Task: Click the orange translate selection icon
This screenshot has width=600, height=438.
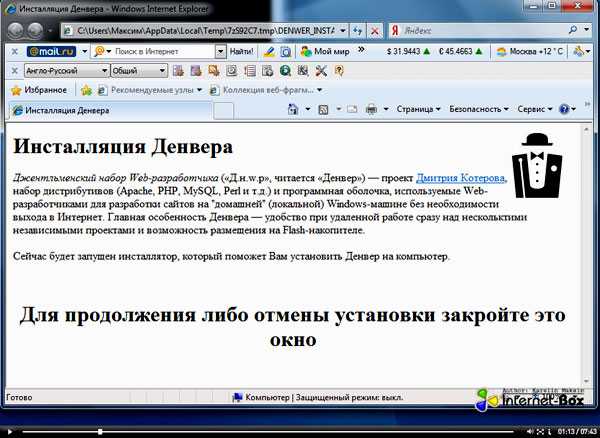Action: (214, 71)
